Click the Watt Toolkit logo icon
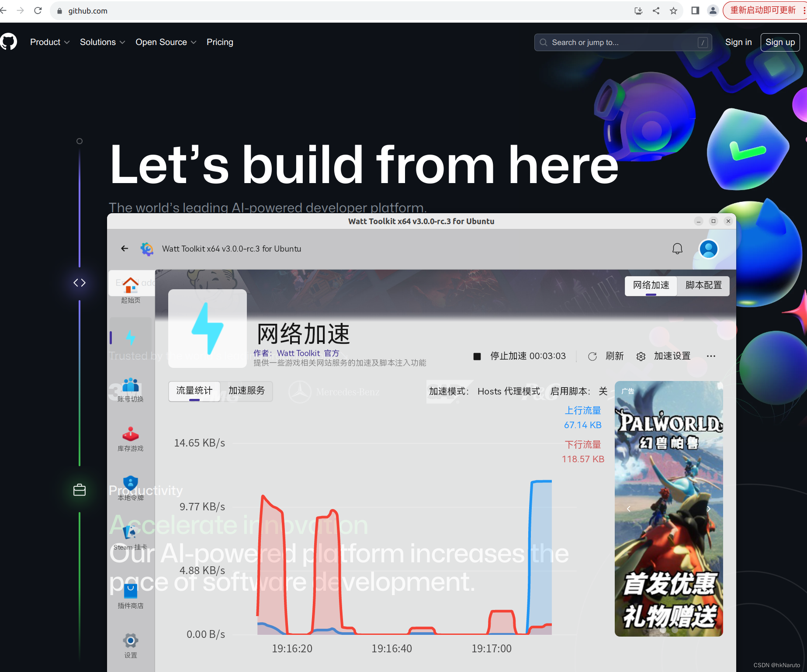The image size is (807, 672). click(147, 249)
